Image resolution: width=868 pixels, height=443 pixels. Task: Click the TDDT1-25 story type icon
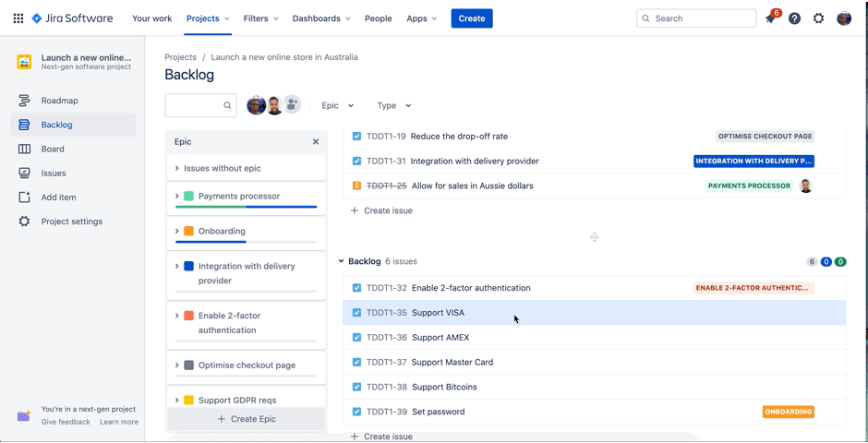point(357,186)
